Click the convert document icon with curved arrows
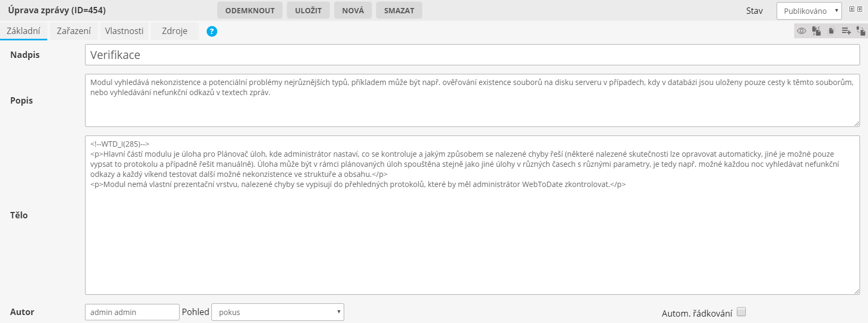Screen dimensions: 868x323 pos(861,31)
